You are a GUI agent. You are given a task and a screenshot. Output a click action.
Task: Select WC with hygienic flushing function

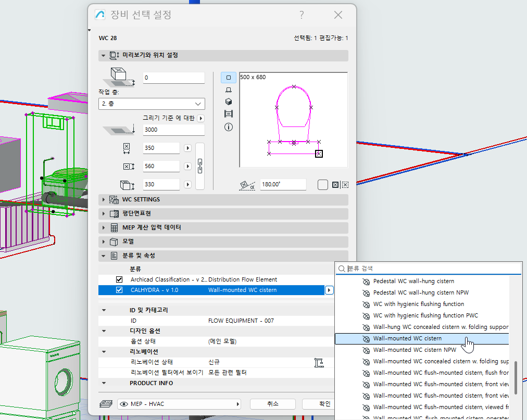pos(418,304)
